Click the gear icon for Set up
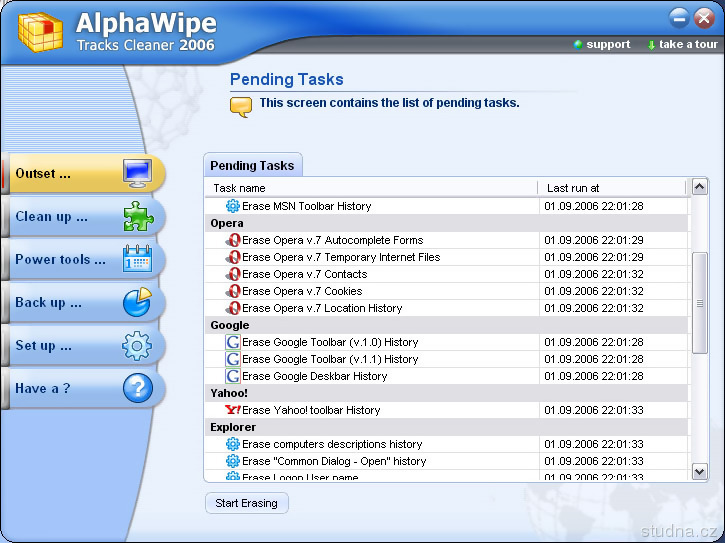The image size is (725, 543). click(137, 345)
